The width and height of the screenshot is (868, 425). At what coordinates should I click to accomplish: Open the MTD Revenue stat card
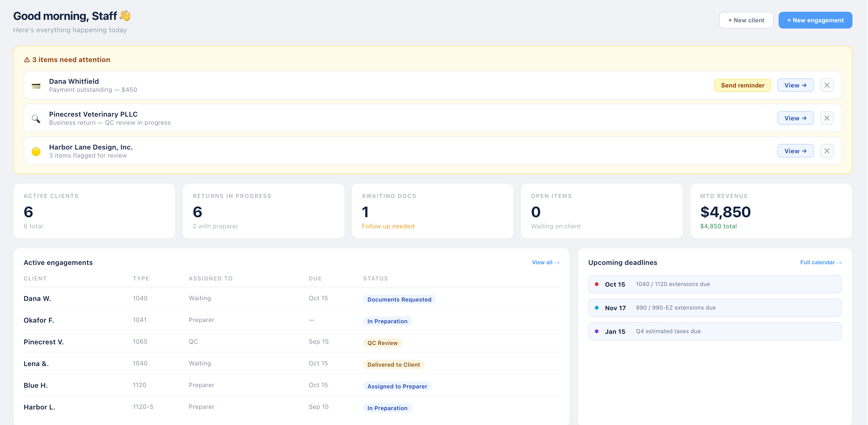click(771, 211)
